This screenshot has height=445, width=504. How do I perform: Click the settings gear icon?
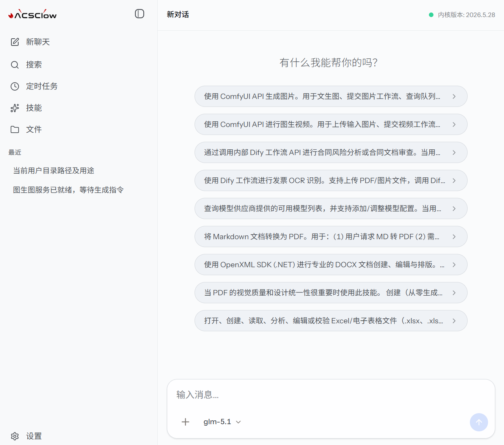click(x=15, y=436)
